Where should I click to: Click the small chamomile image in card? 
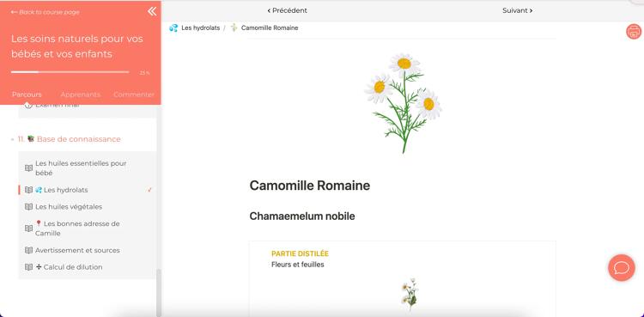pyautogui.click(x=410, y=295)
